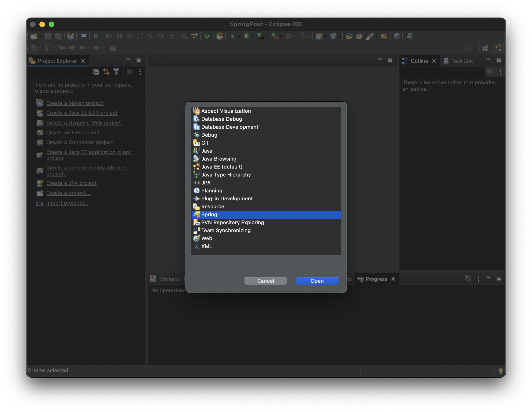Viewport: 532px width, 412px height.
Task: Click the Open Perspective toolbar icon
Action: pyautogui.click(x=485, y=48)
